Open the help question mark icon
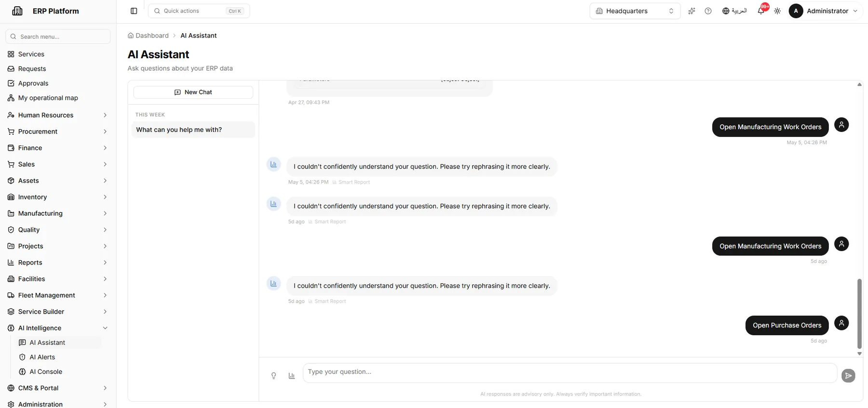This screenshot has height=408, width=868. coord(708,11)
